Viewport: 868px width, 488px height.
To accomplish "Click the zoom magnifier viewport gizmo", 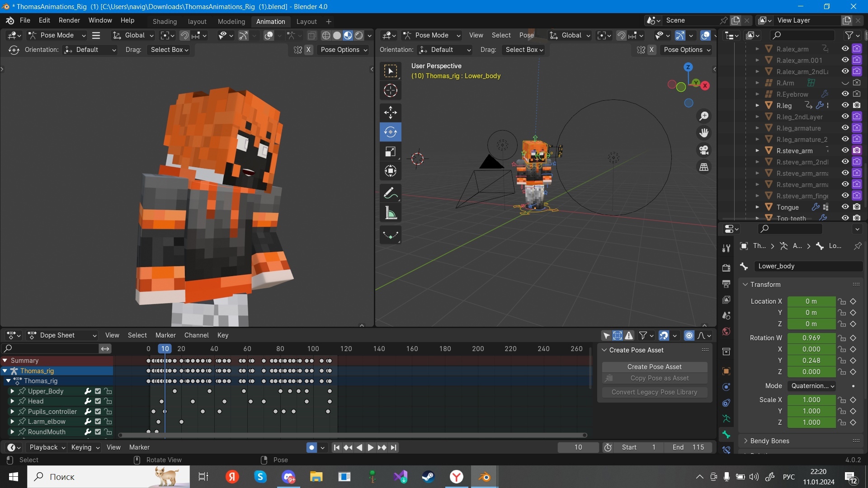I will (x=704, y=116).
